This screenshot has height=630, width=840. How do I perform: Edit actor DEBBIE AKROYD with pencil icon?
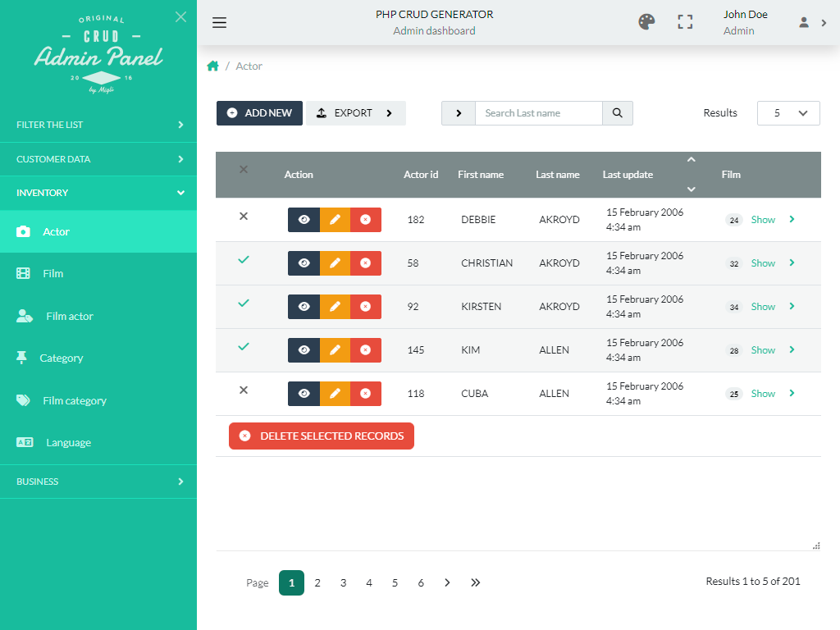335,220
